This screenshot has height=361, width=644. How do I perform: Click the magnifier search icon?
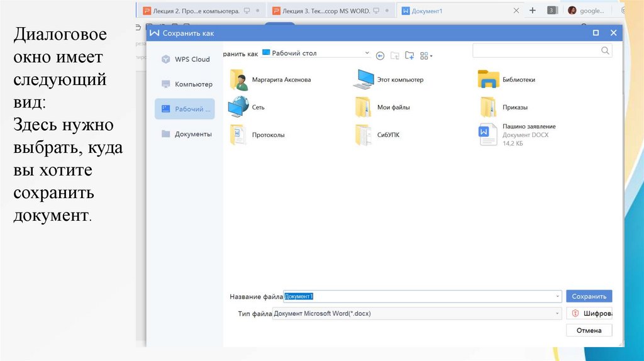click(x=605, y=50)
